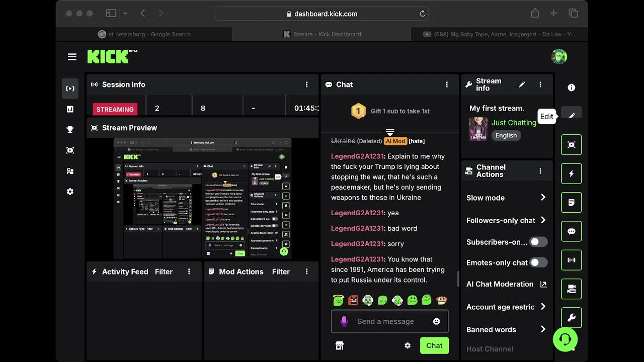Open the Settings gear in left sidebar
The image size is (644, 362).
pyautogui.click(x=70, y=192)
